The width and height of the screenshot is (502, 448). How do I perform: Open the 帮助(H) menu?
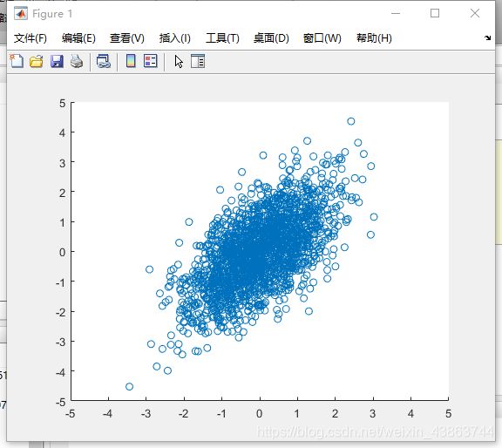[374, 38]
